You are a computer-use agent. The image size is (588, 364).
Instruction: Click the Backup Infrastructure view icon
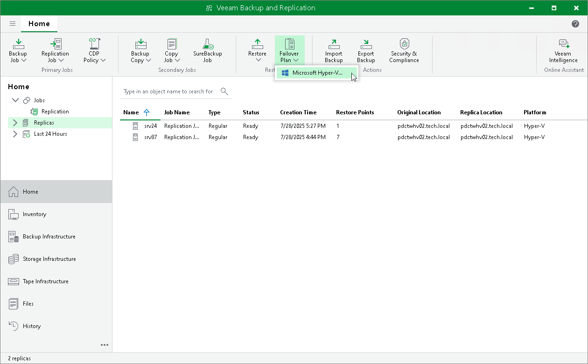tap(14, 237)
